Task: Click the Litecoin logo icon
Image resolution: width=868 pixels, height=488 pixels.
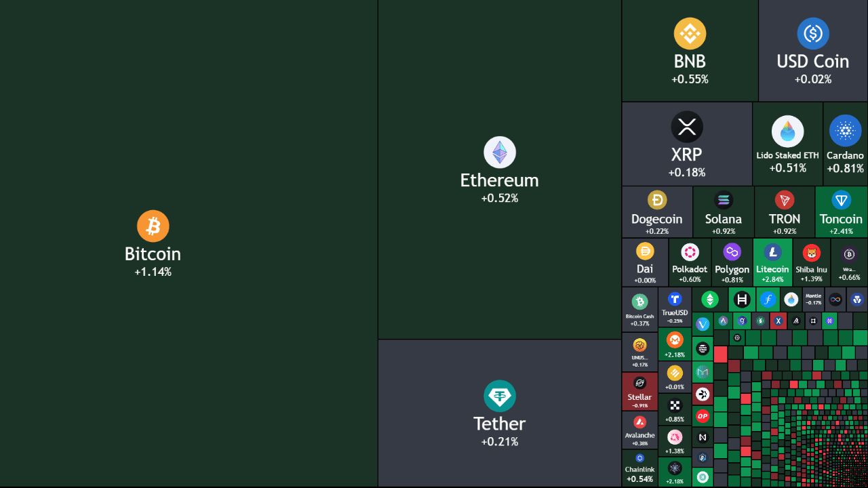Action: point(772,252)
